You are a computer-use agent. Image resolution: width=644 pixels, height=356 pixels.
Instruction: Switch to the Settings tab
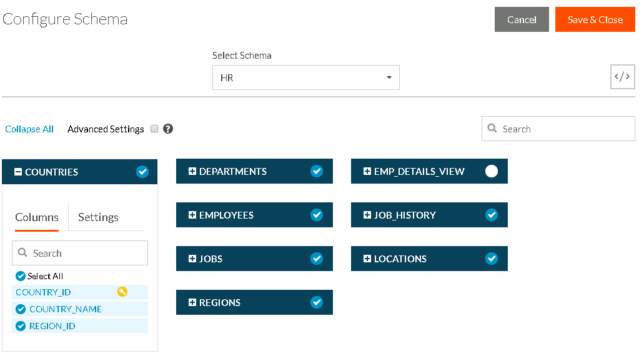98,217
